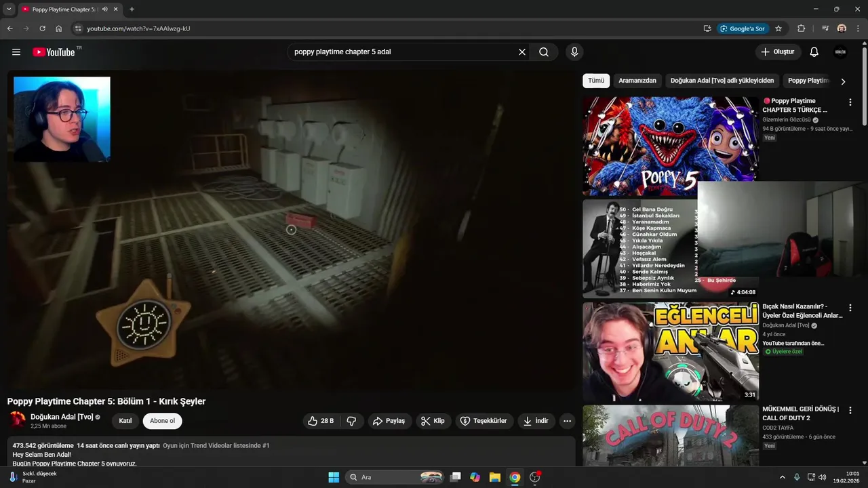Reload the page with the refresh icon
Viewport: 868px width, 488px height.
coord(42,28)
